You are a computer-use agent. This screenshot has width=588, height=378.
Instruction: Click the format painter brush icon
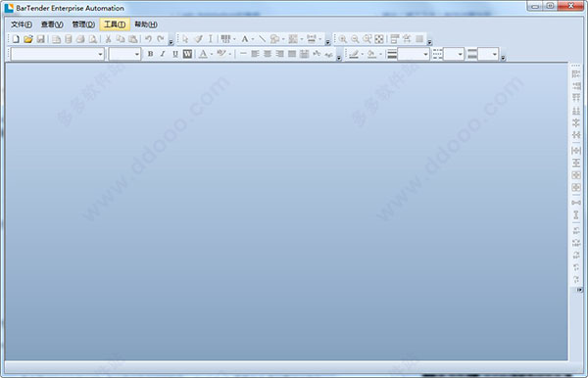click(198, 39)
